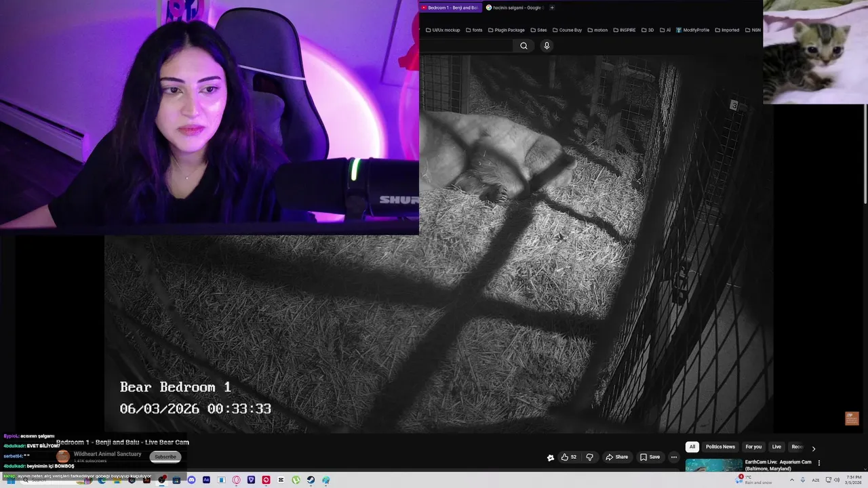Switch to the Google search tab

pyautogui.click(x=515, y=7)
